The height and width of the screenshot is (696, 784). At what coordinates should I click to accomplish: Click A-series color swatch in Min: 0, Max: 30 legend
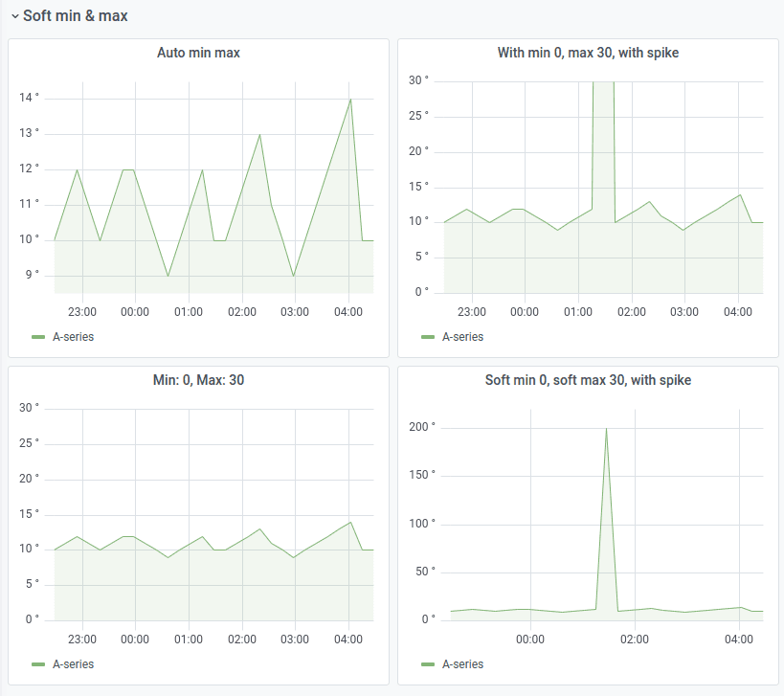(x=38, y=664)
